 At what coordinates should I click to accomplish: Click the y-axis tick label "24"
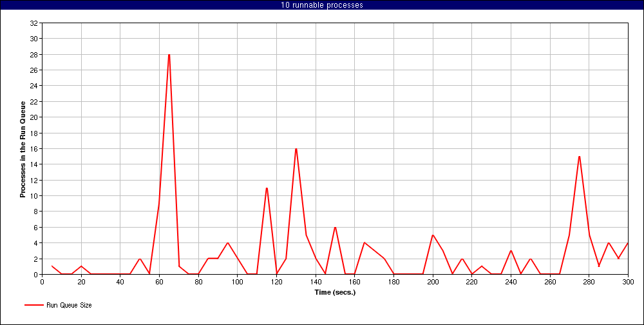33,86
